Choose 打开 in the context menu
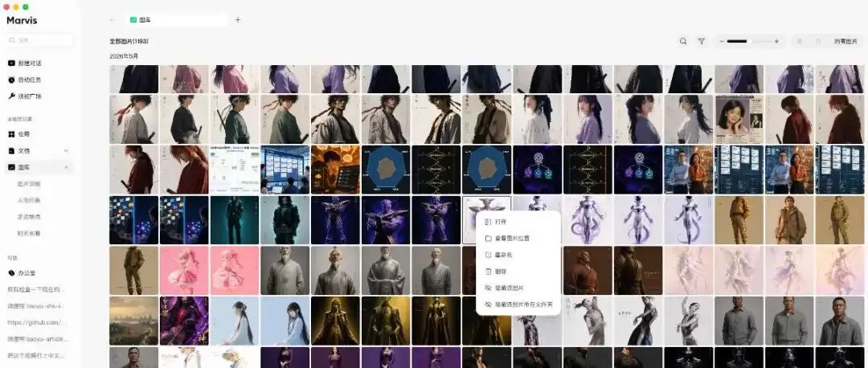This screenshot has width=868, height=368. pos(518,222)
